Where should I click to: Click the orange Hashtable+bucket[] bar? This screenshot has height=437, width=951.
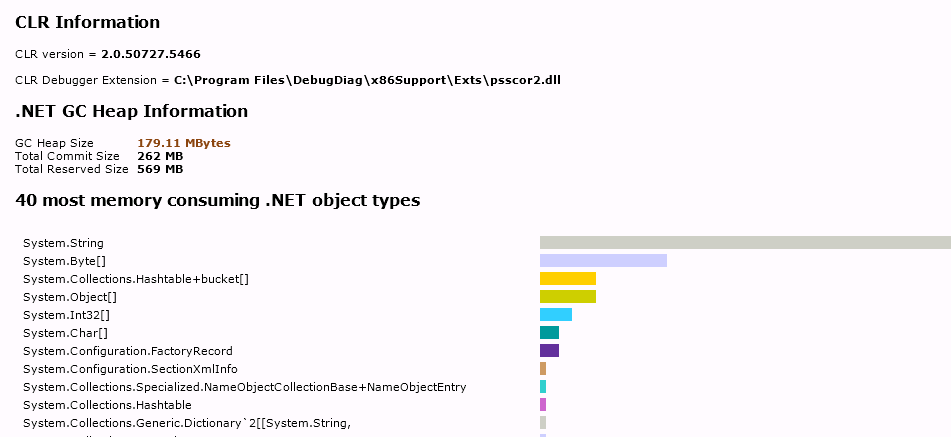567,278
